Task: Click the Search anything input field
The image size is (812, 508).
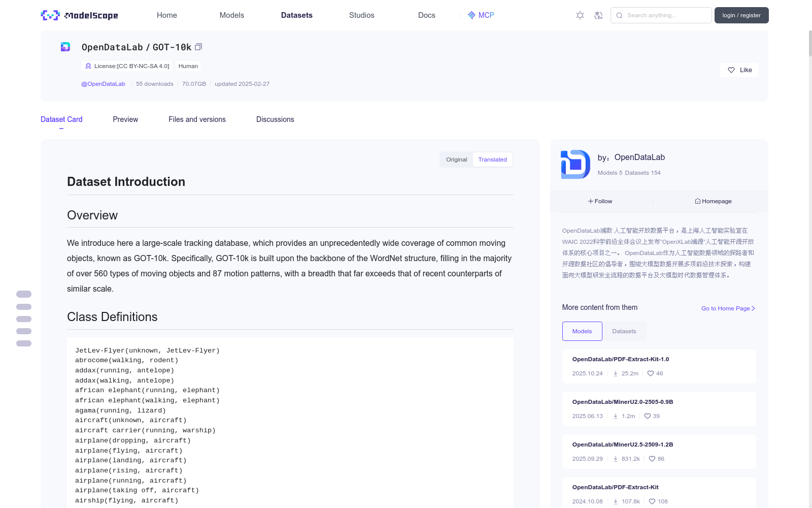Action: click(x=661, y=15)
